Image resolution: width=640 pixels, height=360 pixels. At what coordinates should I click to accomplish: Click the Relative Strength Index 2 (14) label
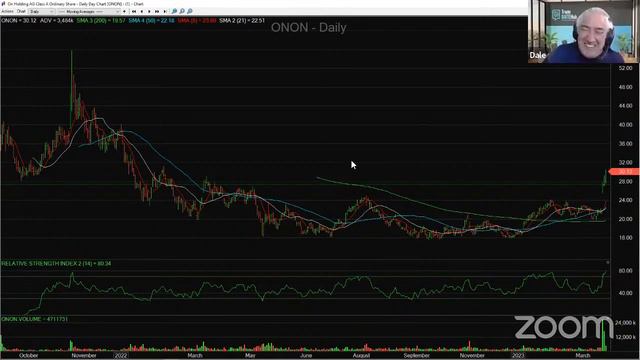click(56, 264)
